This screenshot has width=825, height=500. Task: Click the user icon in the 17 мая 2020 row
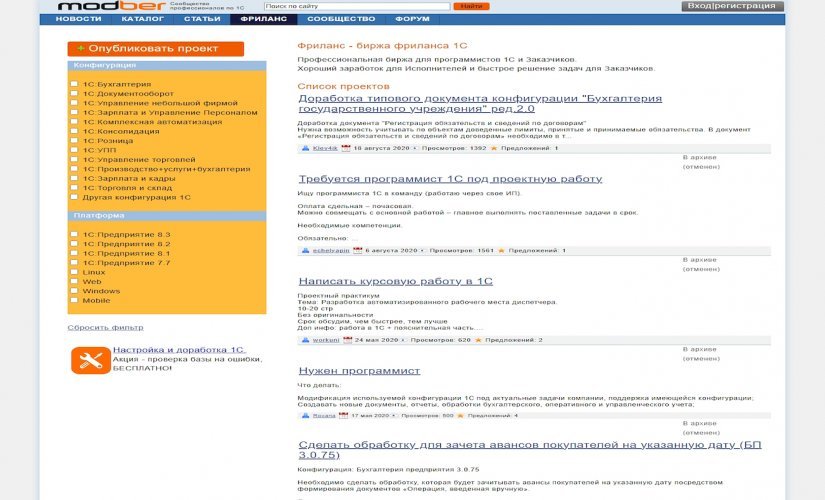pos(305,416)
